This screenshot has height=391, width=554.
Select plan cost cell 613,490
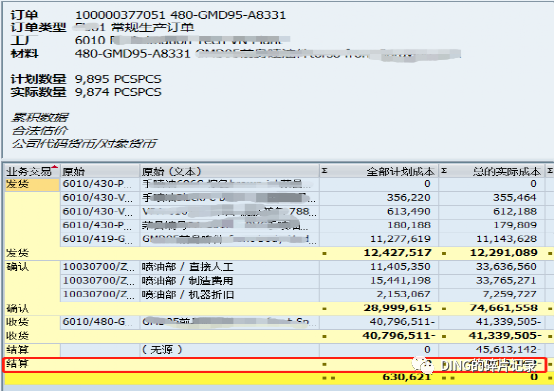click(x=408, y=211)
